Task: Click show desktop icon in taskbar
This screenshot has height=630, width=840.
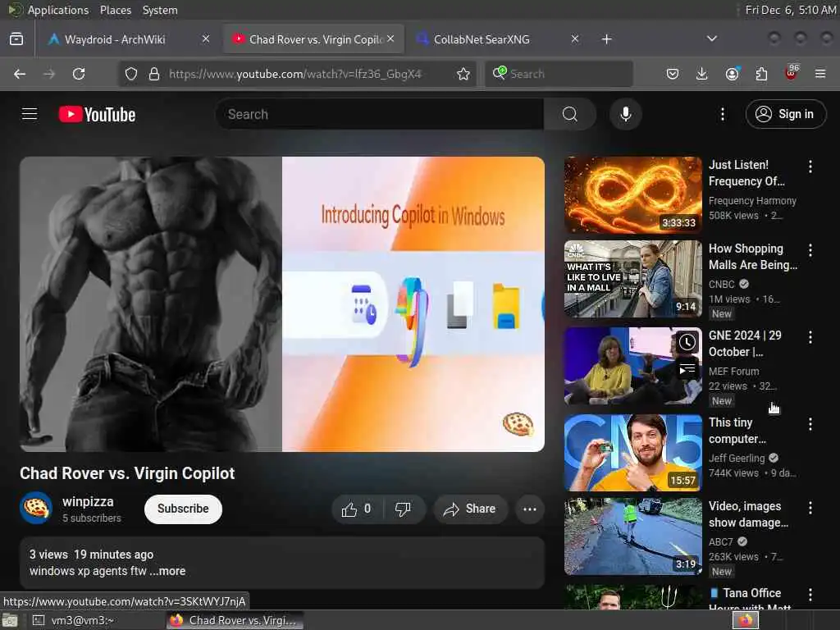Action: coord(10,620)
